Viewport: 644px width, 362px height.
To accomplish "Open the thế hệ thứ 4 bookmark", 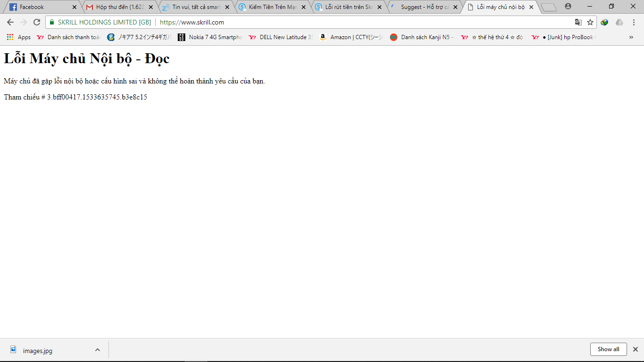I will tap(493, 37).
